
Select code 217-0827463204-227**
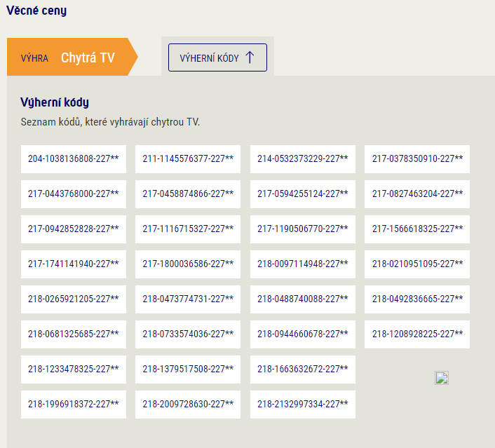(417, 194)
